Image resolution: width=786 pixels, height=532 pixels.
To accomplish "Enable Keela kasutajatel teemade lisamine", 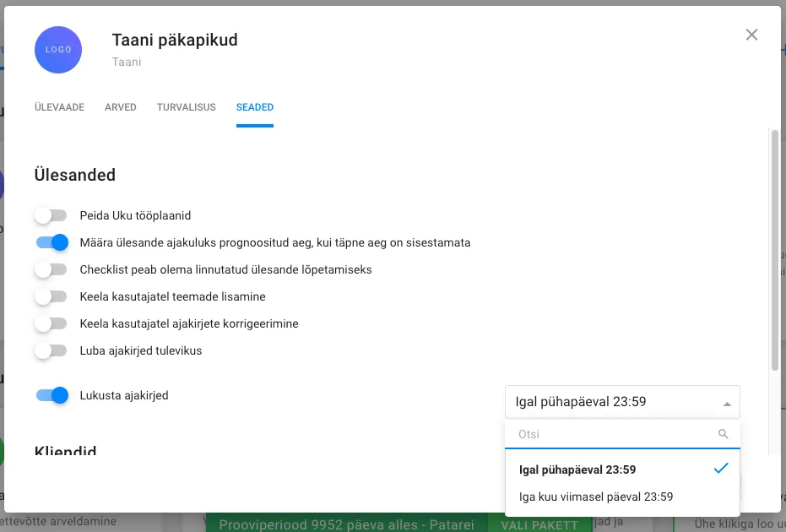I will 51,297.
